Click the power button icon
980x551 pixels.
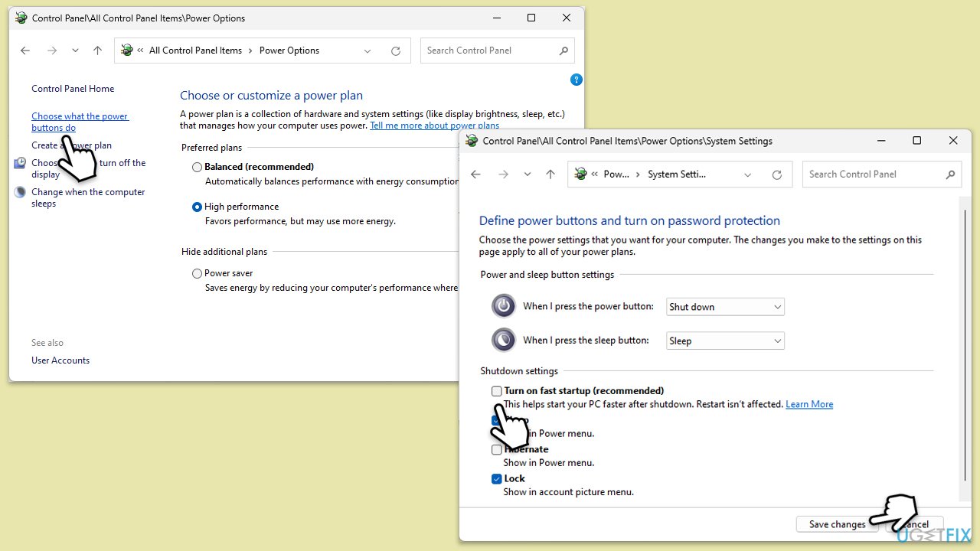tap(504, 306)
